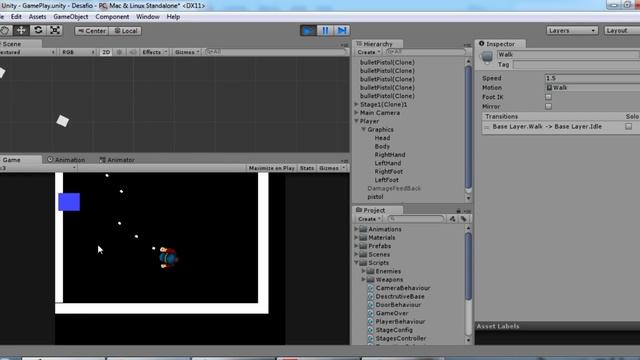Select pistol in the Hierarchy
The width and height of the screenshot is (640, 360).
pyautogui.click(x=375, y=197)
